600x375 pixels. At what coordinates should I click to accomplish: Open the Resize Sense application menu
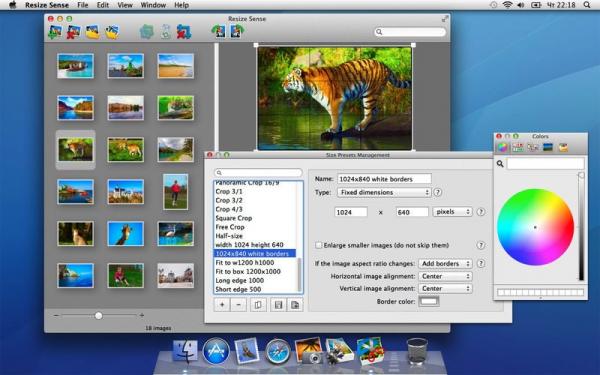pyautogui.click(x=47, y=5)
